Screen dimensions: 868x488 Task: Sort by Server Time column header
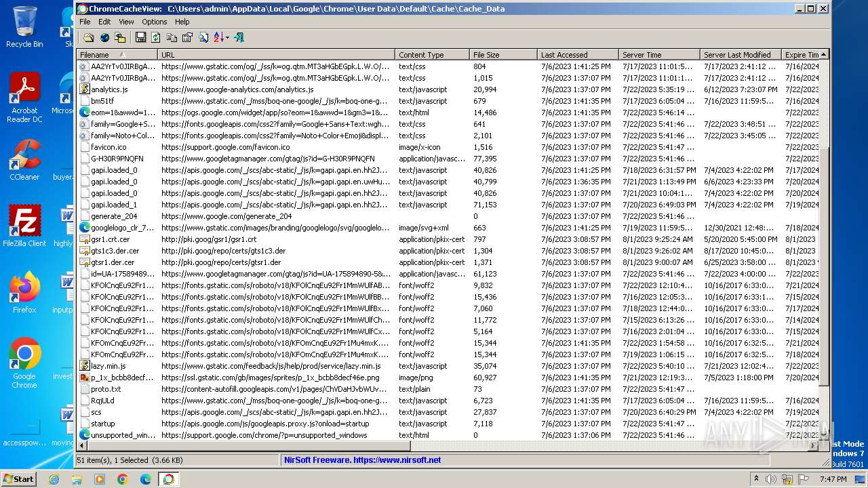[x=659, y=55]
